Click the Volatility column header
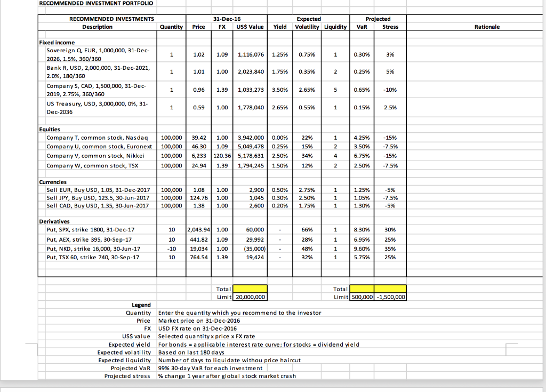The image size is (546, 392). point(307,27)
